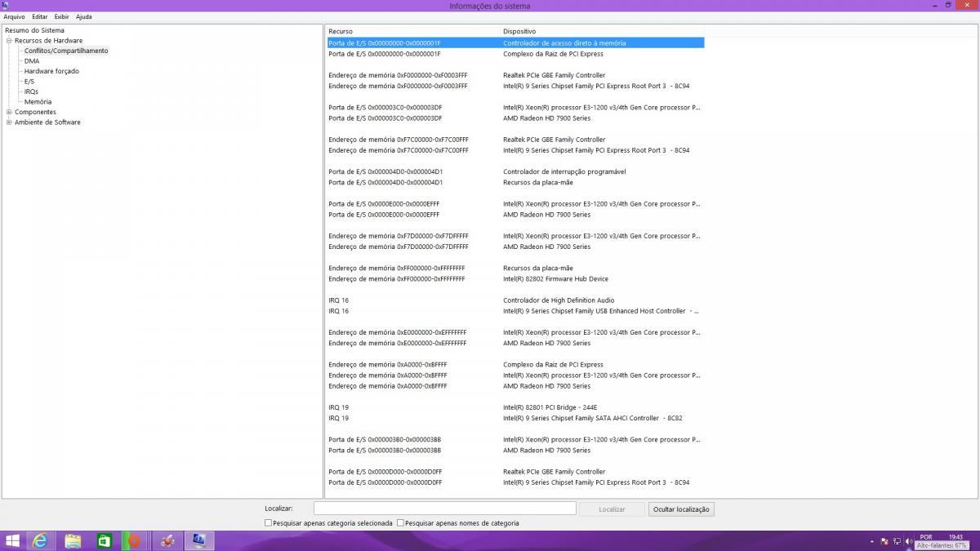Select Realtek row at 0xF0000000-0xF0003FFF
Viewport: 980px width, 551px height.
point(514,75)
